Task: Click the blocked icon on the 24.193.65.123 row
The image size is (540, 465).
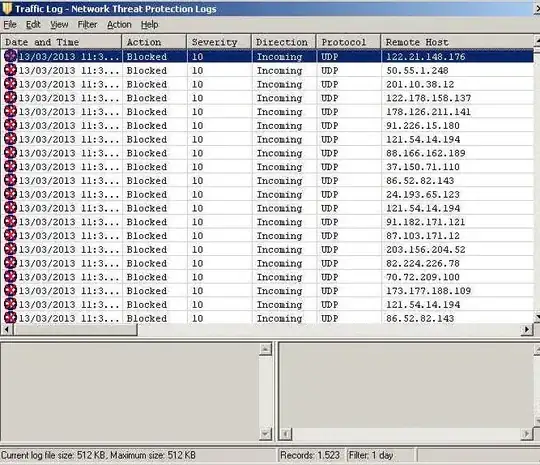Action: tap(10, 194)
